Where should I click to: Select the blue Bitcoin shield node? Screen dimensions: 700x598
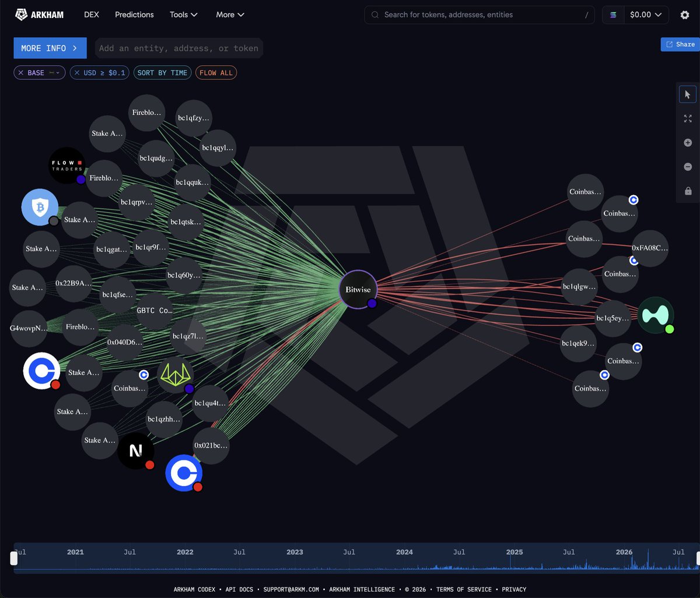[x=40, y=207]
